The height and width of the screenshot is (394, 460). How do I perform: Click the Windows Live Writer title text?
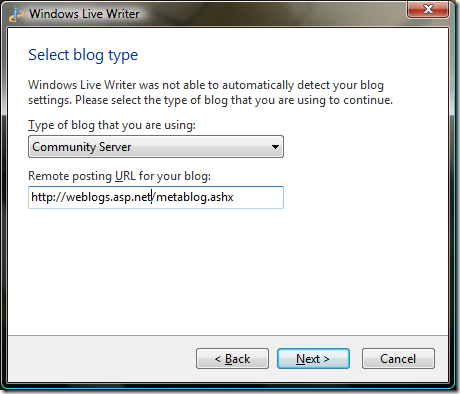pos(84,14)
